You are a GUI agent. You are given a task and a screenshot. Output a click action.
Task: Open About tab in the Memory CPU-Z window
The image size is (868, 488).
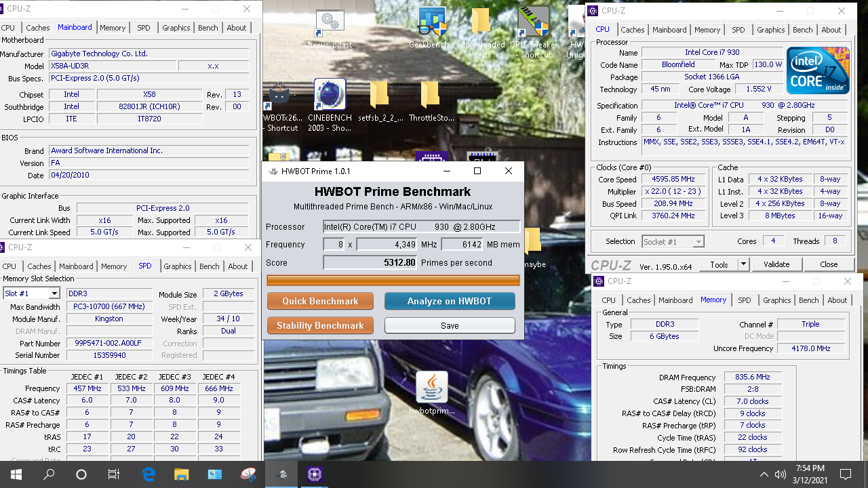point(837,300)
